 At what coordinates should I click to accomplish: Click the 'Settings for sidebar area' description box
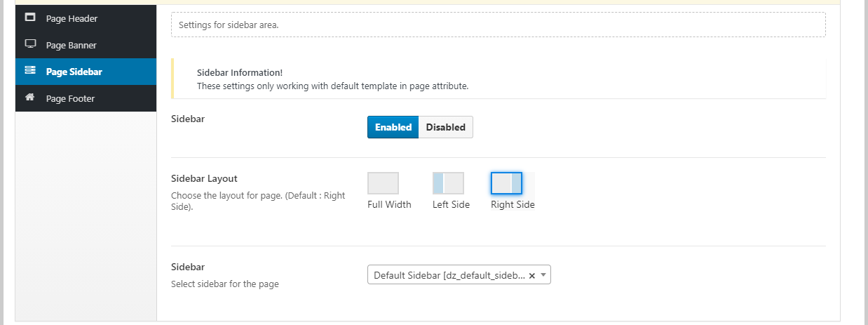pyautogui.click(x=498, y=25)
